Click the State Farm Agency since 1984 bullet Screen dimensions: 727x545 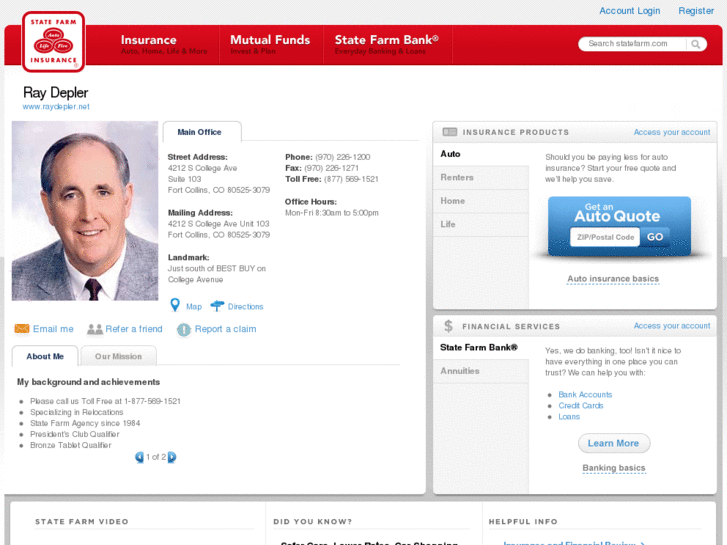point(85,423)
